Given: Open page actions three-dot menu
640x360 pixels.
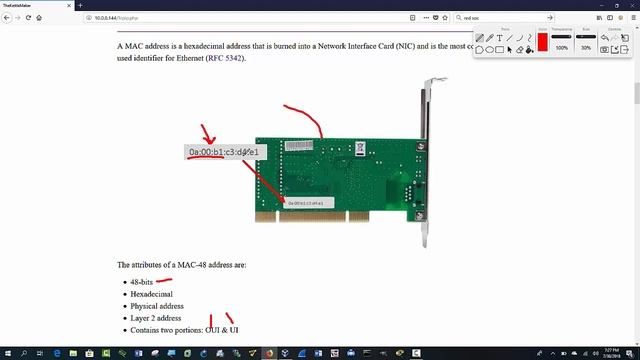Looking at the screenshot, I should [x=426, y=18].
